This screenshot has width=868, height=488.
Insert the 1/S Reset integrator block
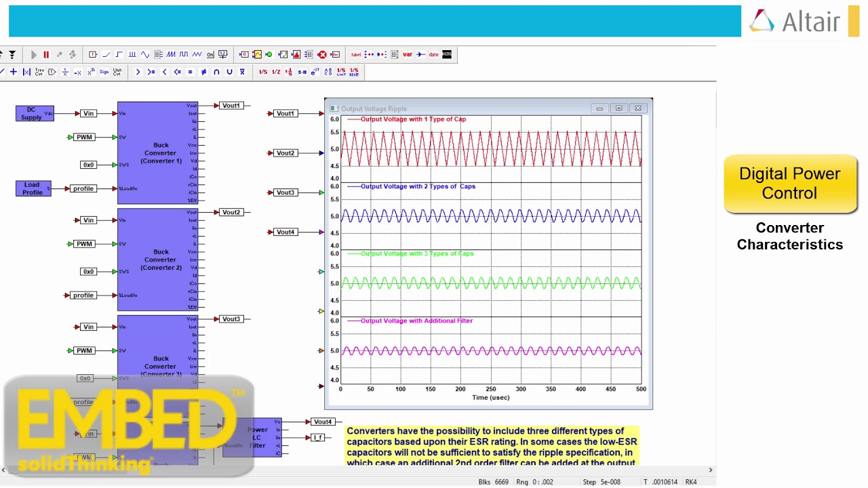pyautogui.click(x=354, y=72)
